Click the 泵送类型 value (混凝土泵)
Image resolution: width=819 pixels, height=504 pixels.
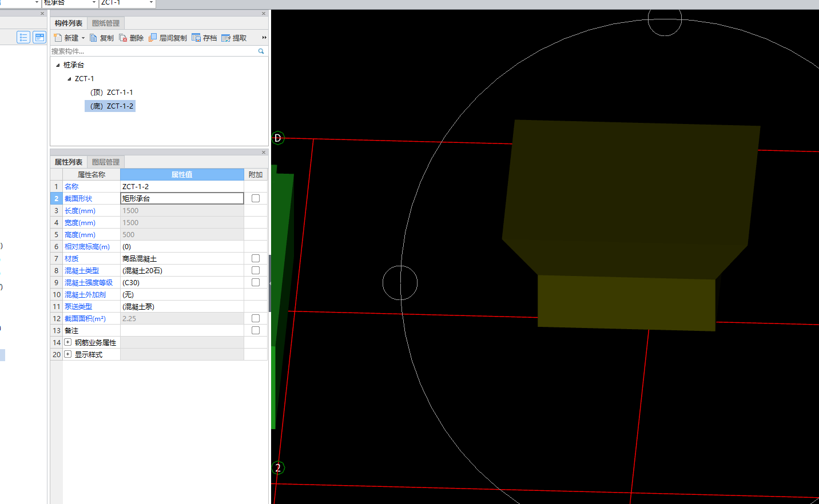pyautogui.click(x=182, y=307)
